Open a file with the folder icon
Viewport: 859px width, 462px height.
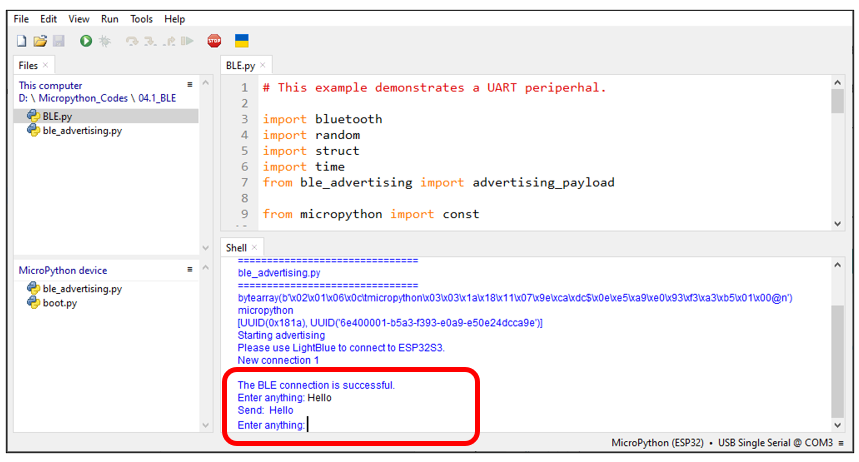coord(40,41)
